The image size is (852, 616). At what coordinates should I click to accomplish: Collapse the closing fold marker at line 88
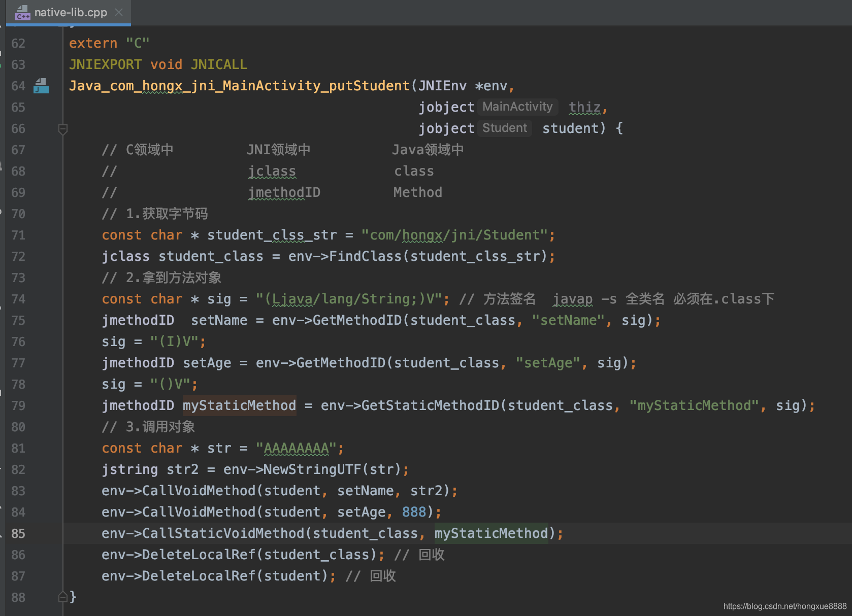click(x=63, y=597)
